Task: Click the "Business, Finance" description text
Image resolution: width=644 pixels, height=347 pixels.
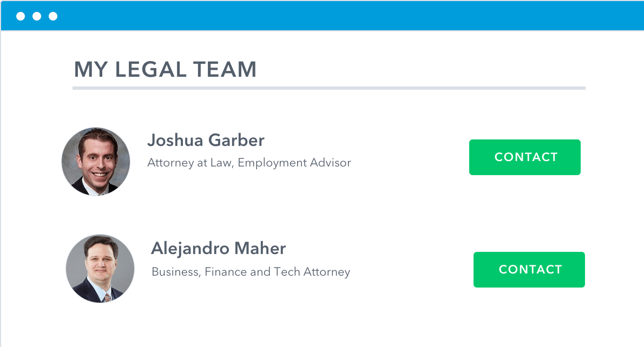Action: coord(199,272)
